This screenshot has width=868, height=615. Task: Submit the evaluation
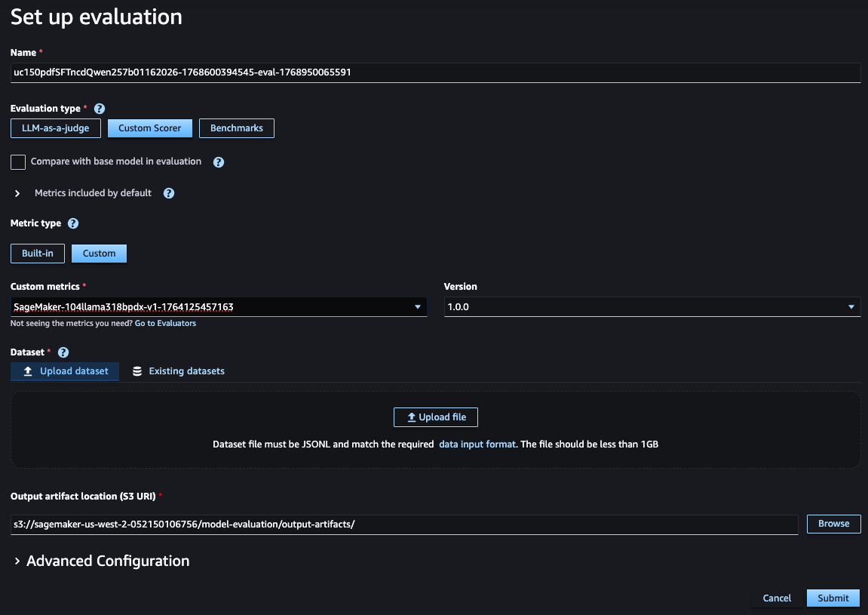[833, 598]
